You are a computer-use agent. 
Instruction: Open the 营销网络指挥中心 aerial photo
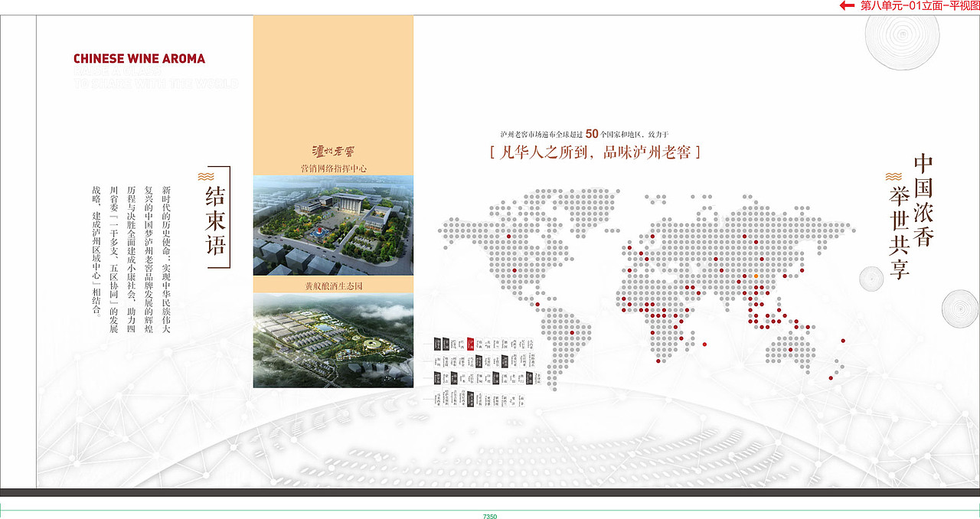(333, 225)
